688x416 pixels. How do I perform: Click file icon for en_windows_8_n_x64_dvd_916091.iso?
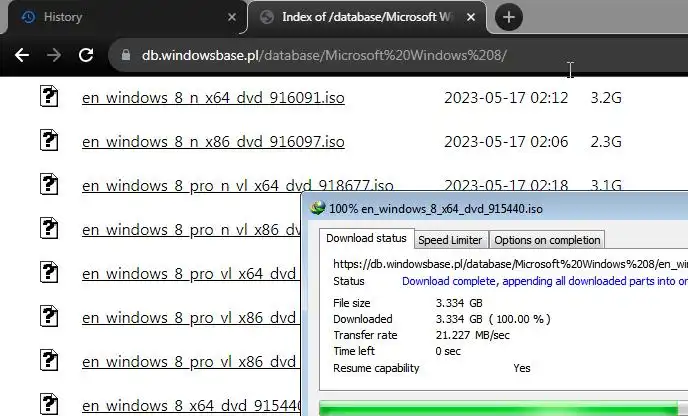(49, 96)
